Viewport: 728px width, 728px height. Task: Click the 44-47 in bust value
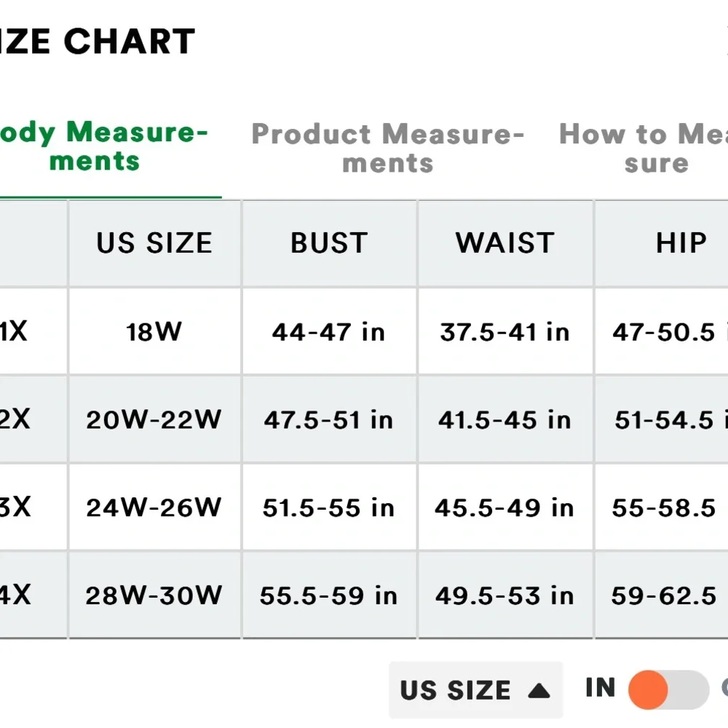(329, 332)
